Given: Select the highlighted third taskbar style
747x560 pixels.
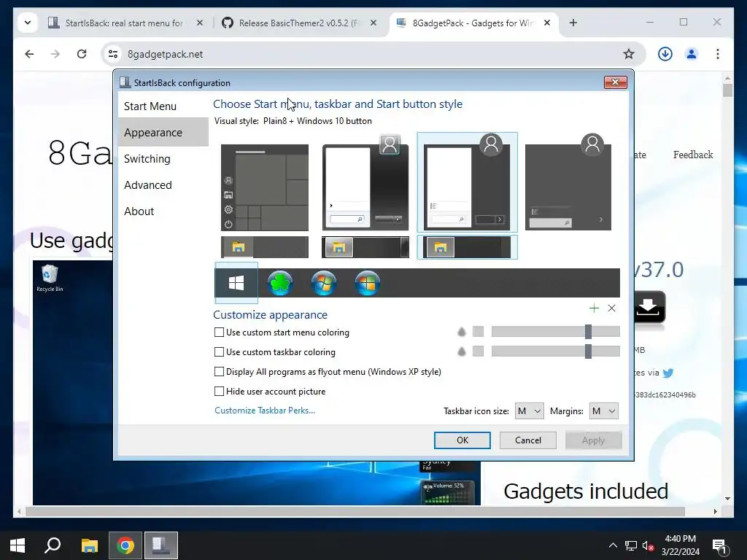Looking at the screenshot, I should tap(467, 247).
